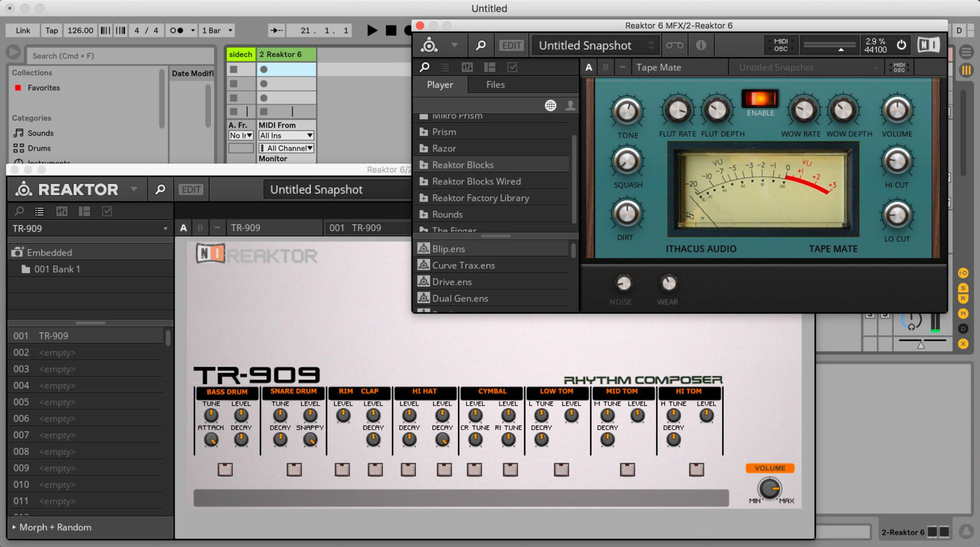Image resolution: width=980 pixels, height=547 pixels.
Task: Click the Search (Cmd + F) field
Action: pos(120,56)
